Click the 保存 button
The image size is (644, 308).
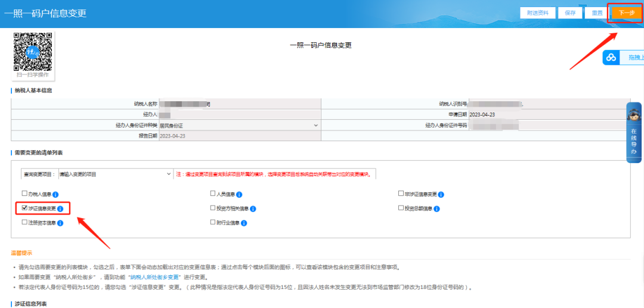570,13
